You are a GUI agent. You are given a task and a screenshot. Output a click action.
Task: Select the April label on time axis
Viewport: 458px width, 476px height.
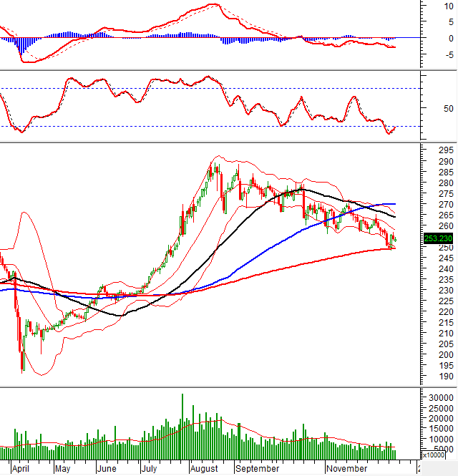click(x=21, y=468)
